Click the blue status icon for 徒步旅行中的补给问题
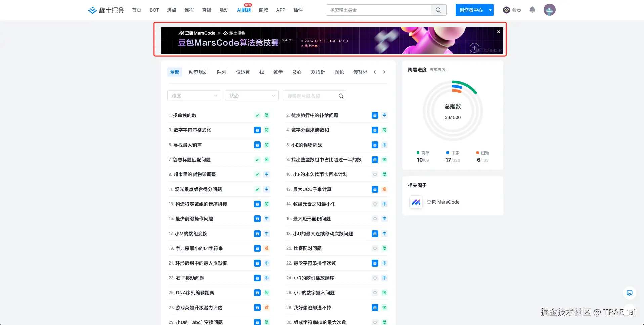644x325 pixels. coord(375,115)
